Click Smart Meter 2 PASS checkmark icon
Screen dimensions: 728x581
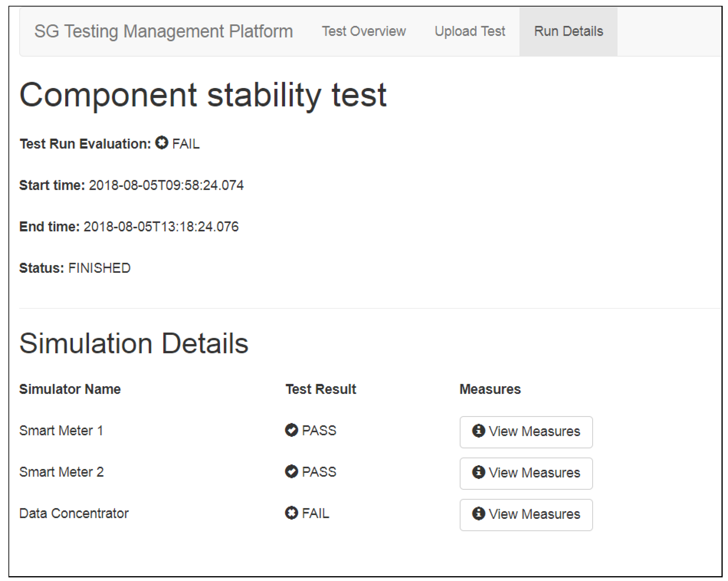pos(291,471)
